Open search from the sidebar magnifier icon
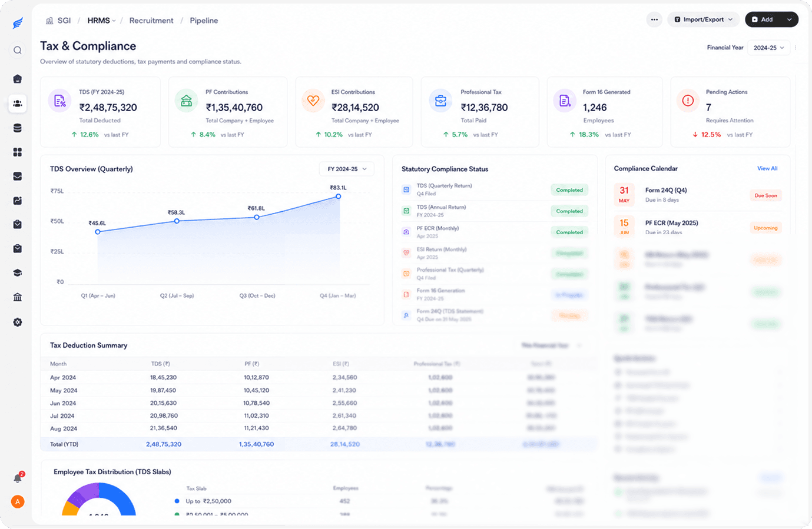 [x=18, y=51]
